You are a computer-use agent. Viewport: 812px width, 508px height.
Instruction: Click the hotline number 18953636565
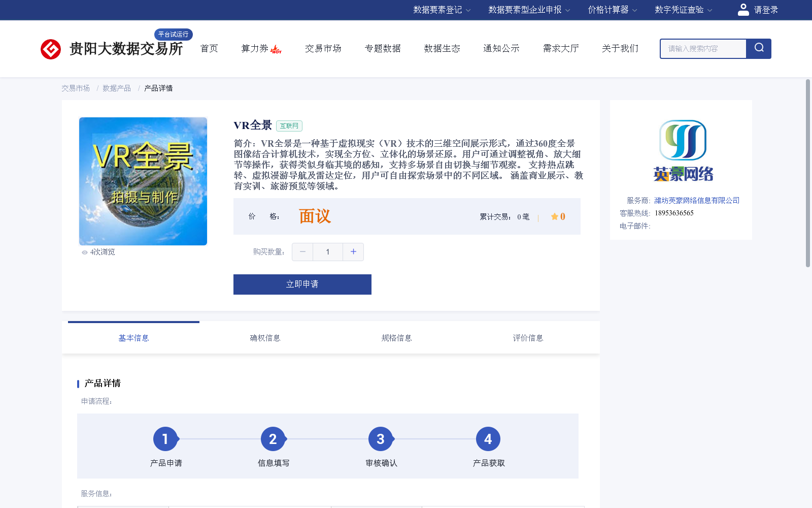tap(674, 213)
